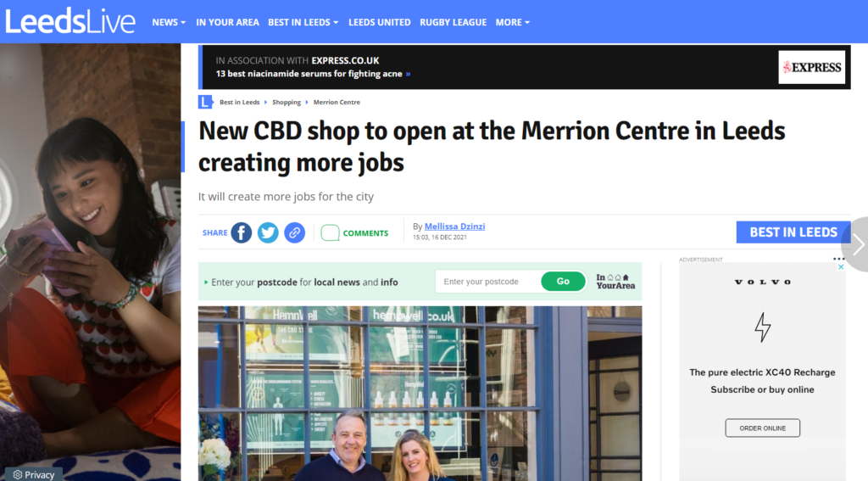The image size is (868, 481).
Task: Open author Mellissa Dzinzi's profile link
Action: click(x=454, y=227)
